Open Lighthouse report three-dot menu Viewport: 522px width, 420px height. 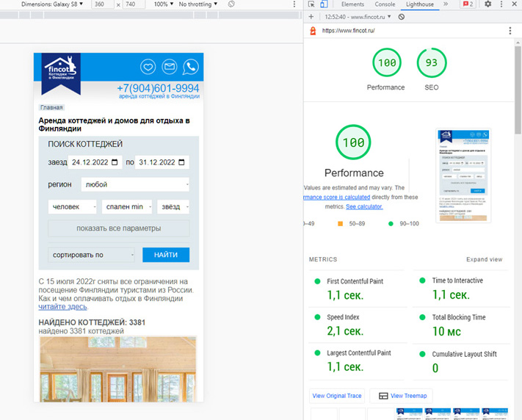pyautogui.click(x=510, y=31)
